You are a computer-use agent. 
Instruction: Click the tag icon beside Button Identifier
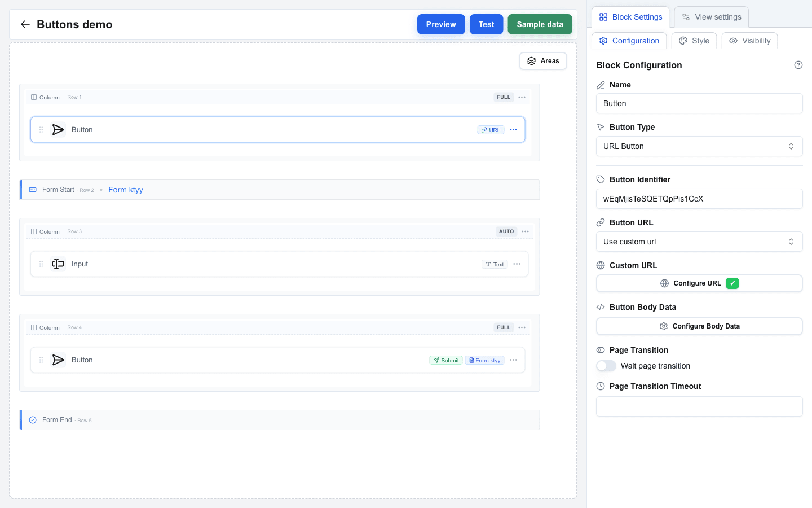click(x=601, y=179)
